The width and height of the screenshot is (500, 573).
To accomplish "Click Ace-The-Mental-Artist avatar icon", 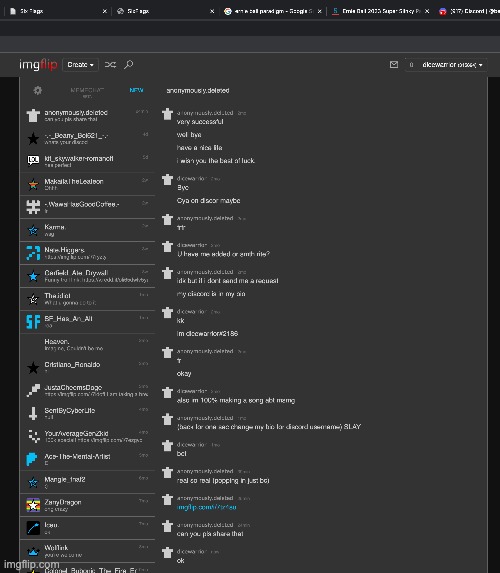I will pos(32,459).
